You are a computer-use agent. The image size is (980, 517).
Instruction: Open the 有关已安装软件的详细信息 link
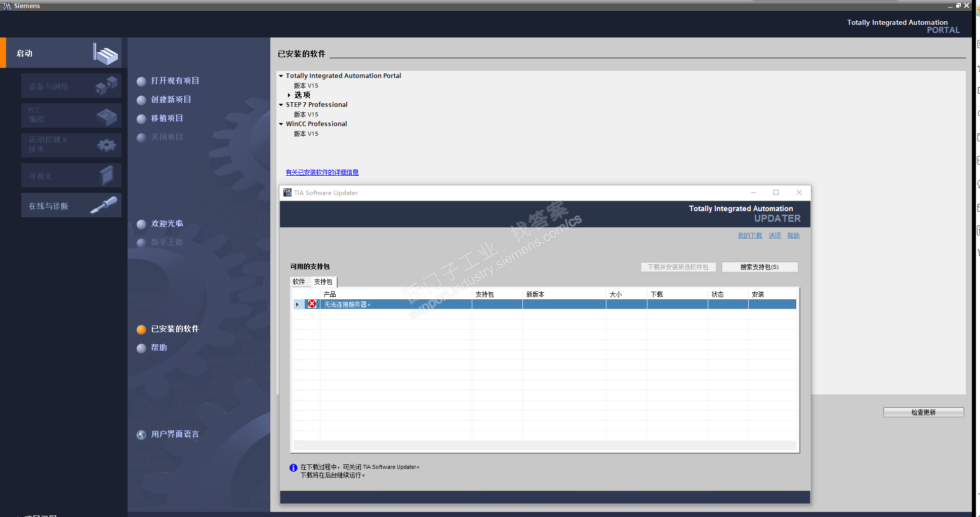tap(322, 172)
